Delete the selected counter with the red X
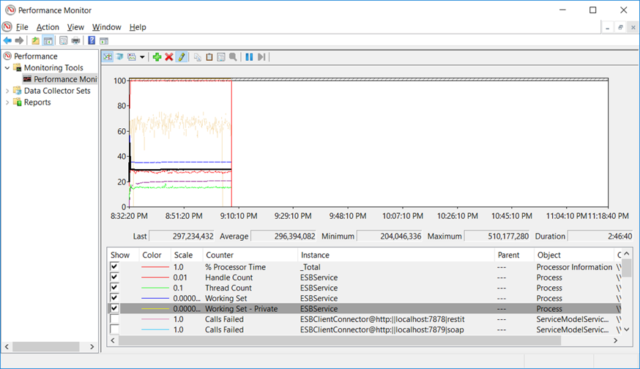Image resolution: width=640 pixels, height=369 pixels. click(169, 57)
